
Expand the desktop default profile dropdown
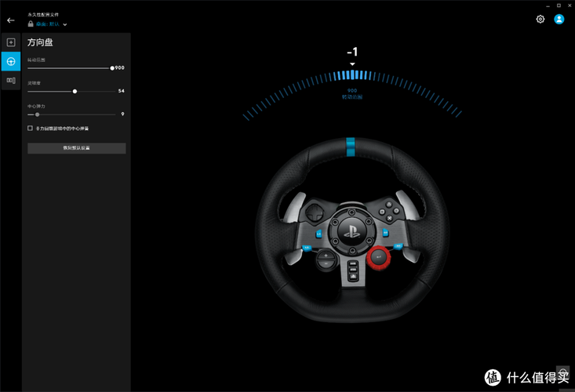coord(65,24)
